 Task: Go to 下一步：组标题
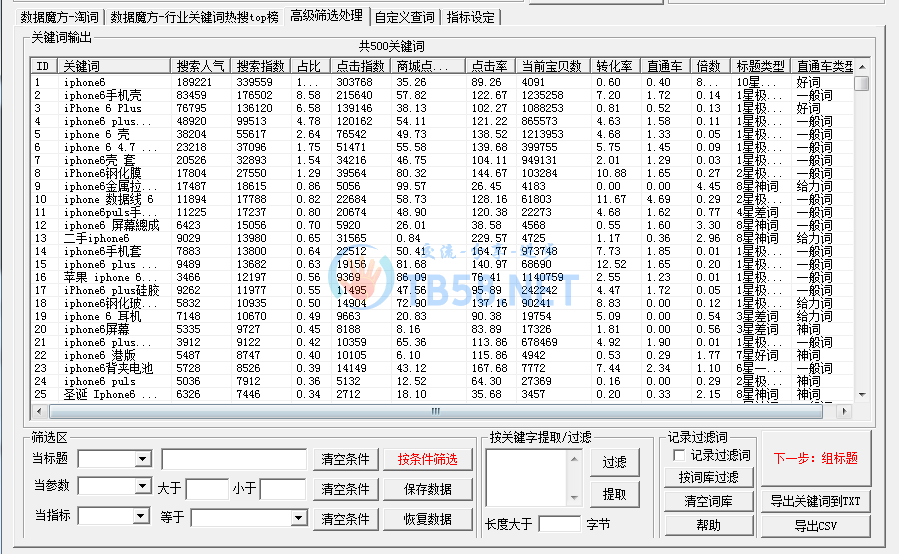point(816,458)
